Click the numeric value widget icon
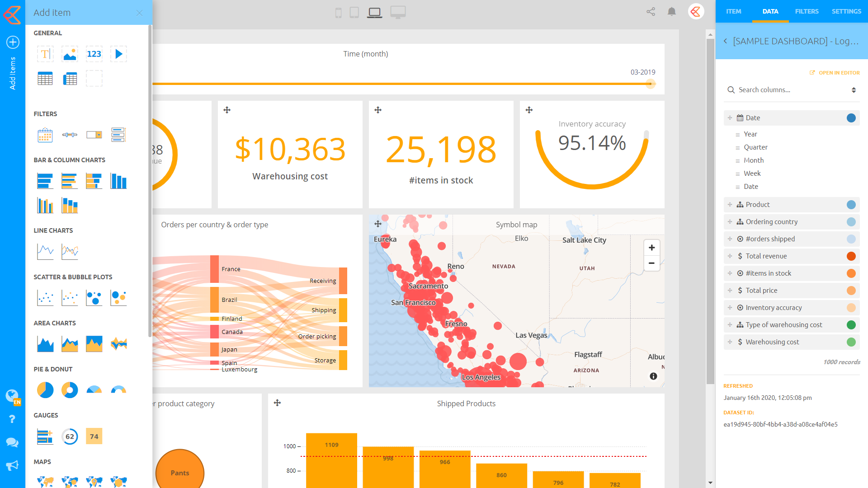The width and height of the screenshot is (868, 488). point(94,54)
